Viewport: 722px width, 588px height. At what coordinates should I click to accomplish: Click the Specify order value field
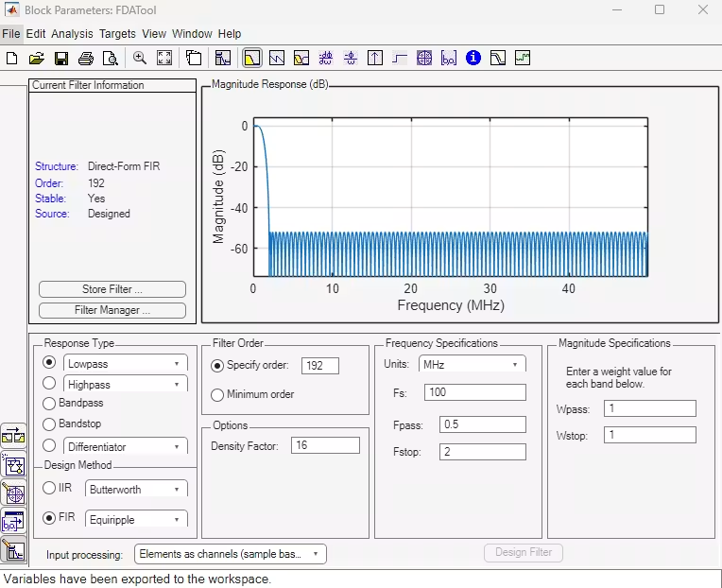320,366
